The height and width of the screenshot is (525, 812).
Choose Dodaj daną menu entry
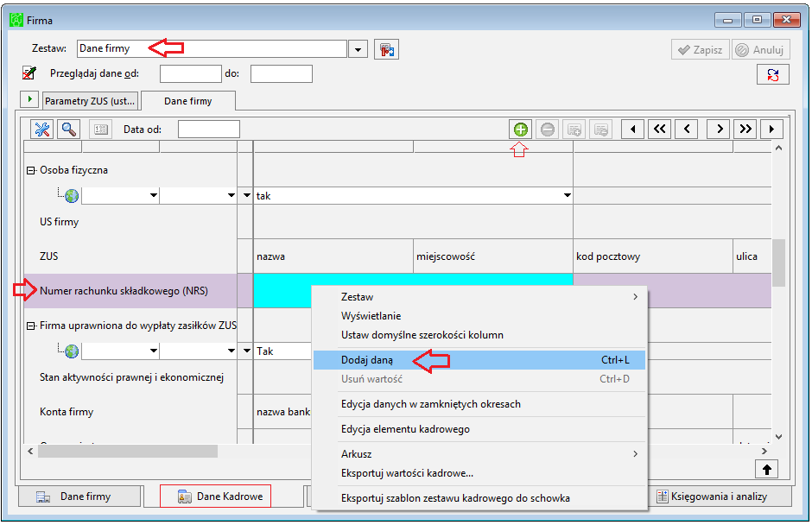tap(479, 360)
